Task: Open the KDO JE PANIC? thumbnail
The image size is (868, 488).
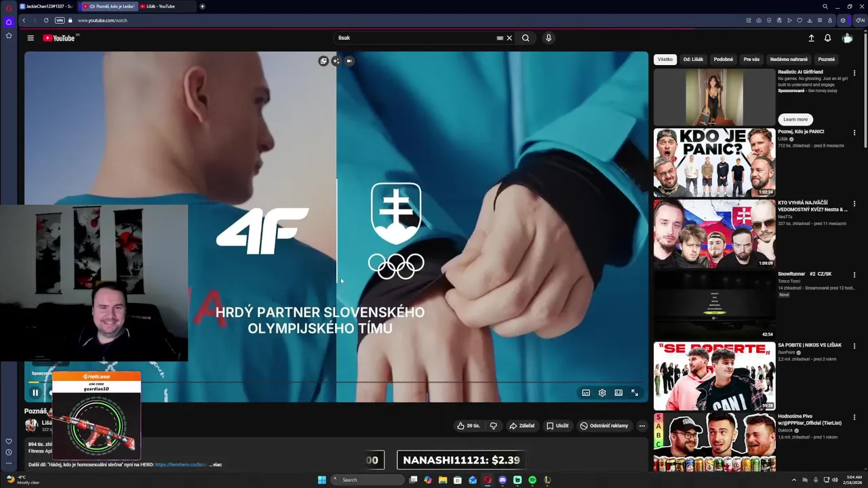Action: click(714, 163)
